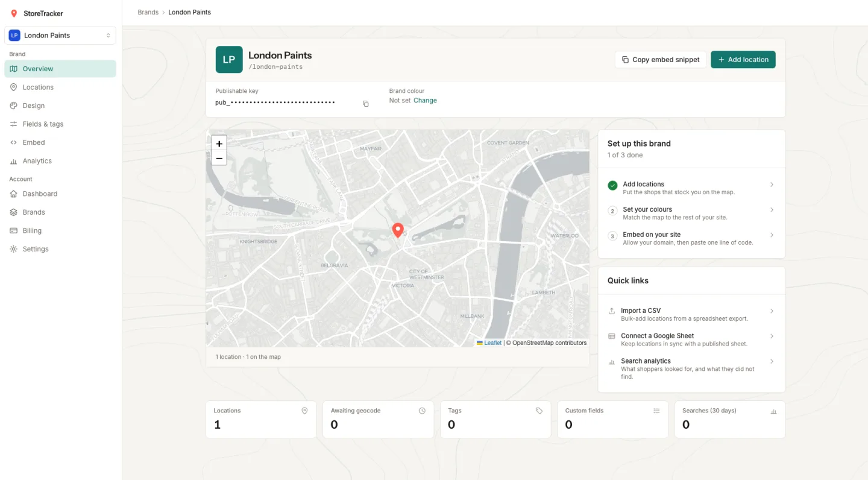This screenshot has height=480, width=868.
Task: Click the masked publishable key value
Action: [275, 103]
